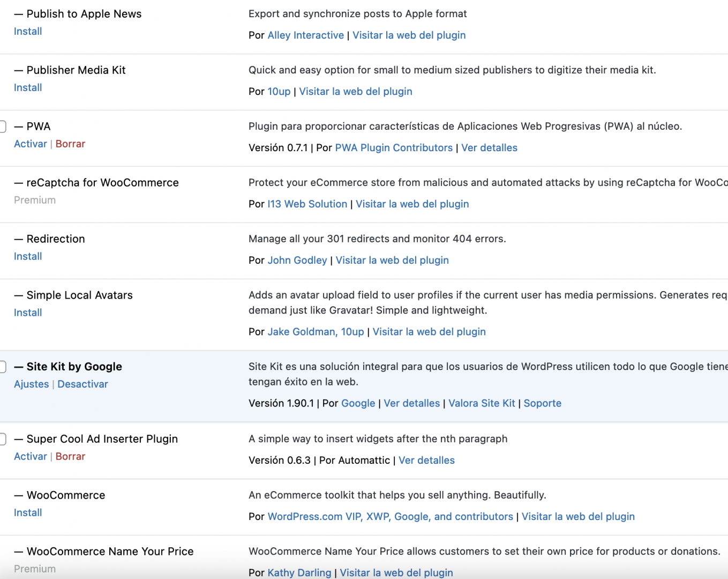This screenshot has width=728, height=579.
Task: Visit the reCaptcha for WooCommerce plugin website
Action: (x=412, y=204)
